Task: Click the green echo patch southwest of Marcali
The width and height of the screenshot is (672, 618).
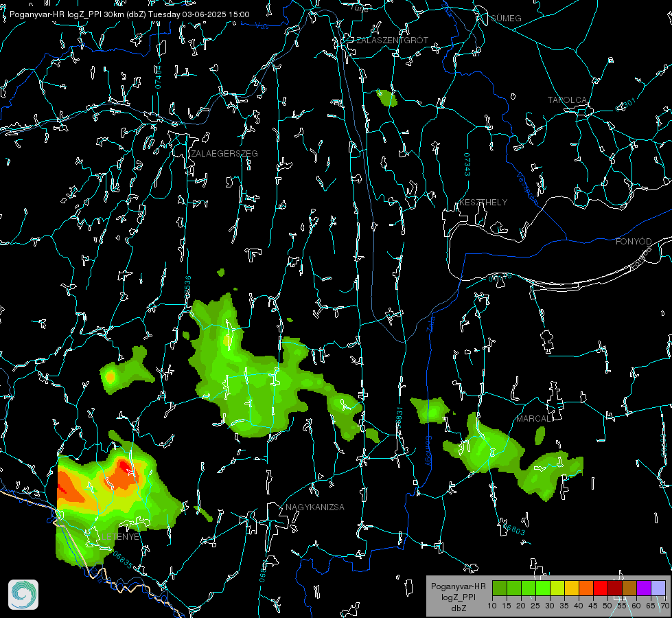Action: [x=485, y=445]
